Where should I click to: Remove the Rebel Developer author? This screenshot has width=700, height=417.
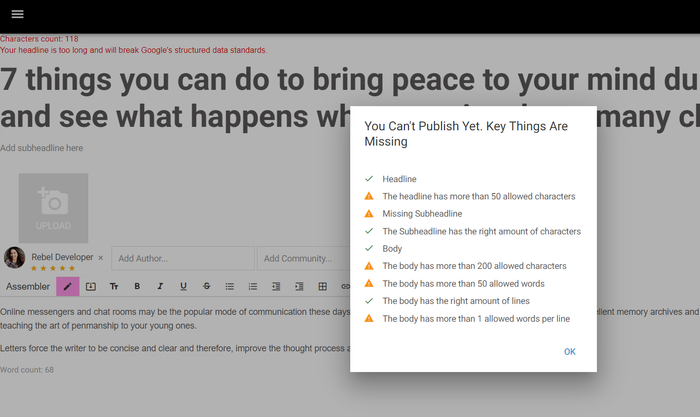[100, 258]
